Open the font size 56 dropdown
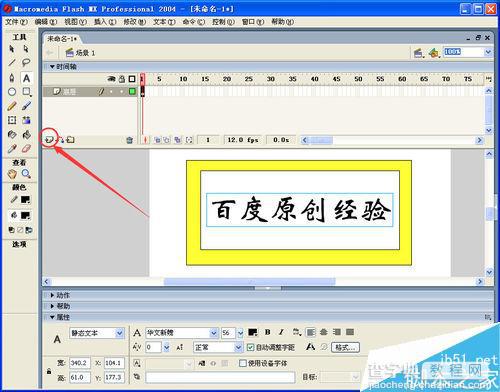Image resolution: width=500 pixels, height=392 pixels. pyautogui.click(x=240, y=333)
